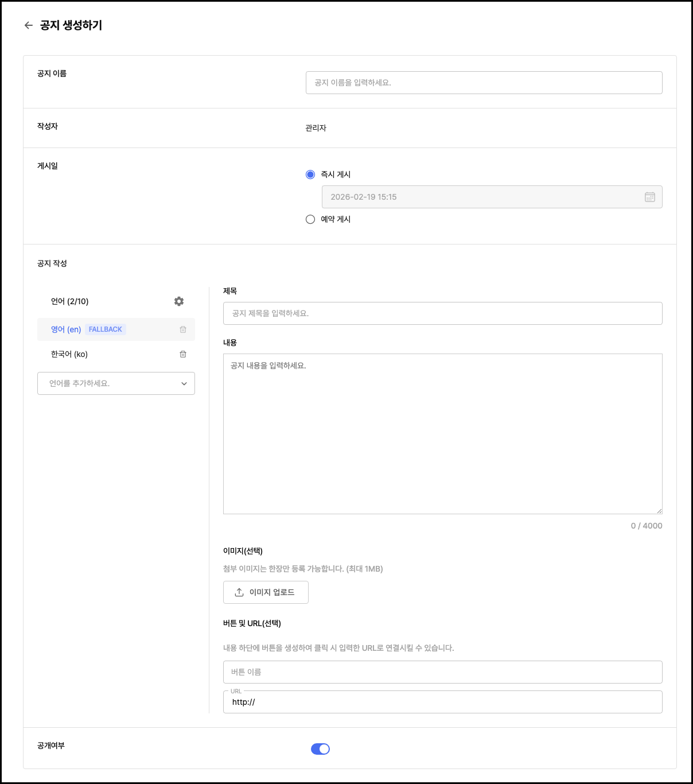Open the calendar icon in date field
Viewport: 693px width, 784px height.
click(649, 197)
